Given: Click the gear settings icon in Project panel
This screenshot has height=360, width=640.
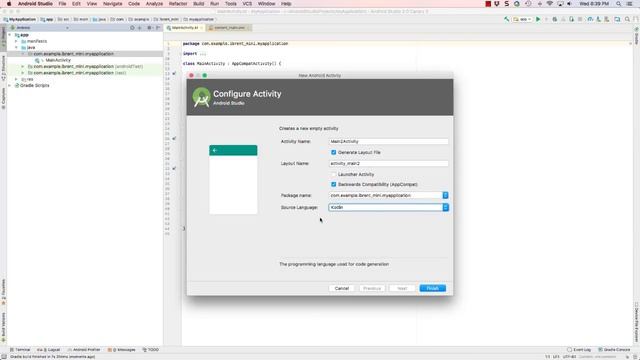Looking at the screenshot, I should (x=149, y=28).
